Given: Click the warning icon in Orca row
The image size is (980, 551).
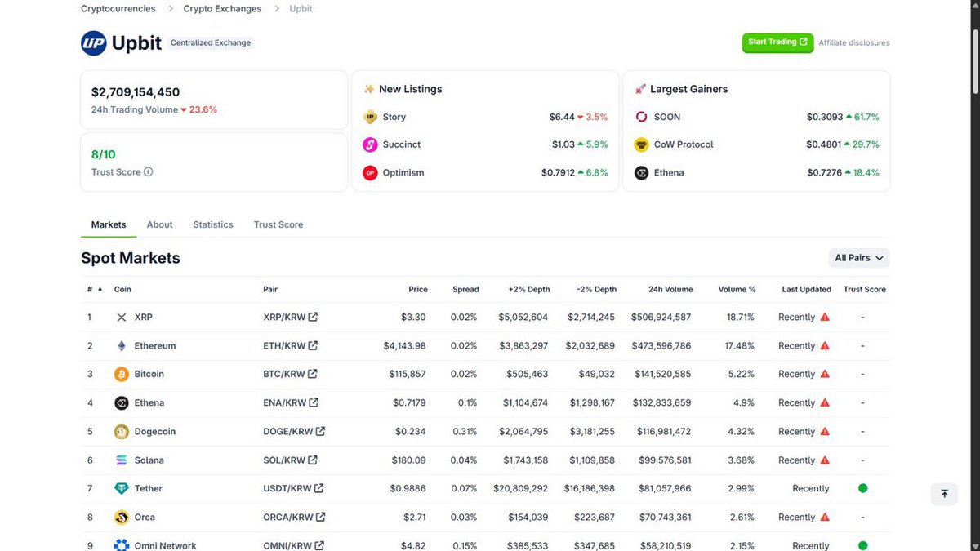Looking at the screenshot, I should click(x=825, y=518).
